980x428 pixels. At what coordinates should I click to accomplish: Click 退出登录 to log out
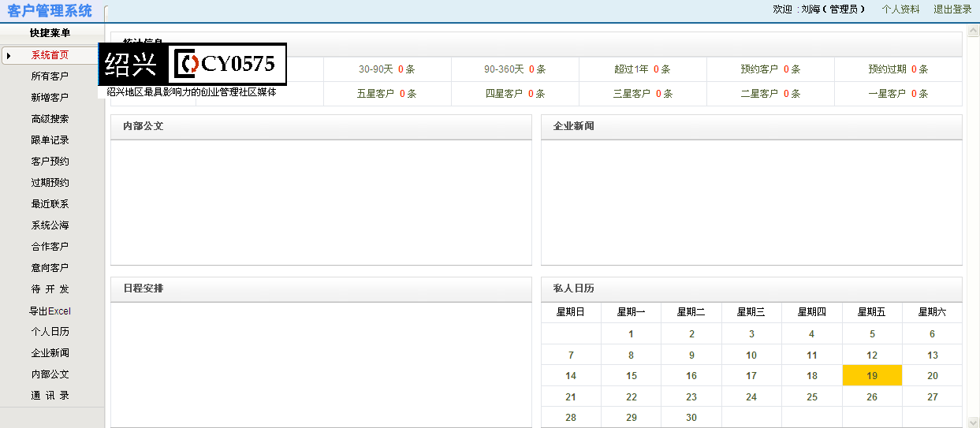click(x=952, y=9)
